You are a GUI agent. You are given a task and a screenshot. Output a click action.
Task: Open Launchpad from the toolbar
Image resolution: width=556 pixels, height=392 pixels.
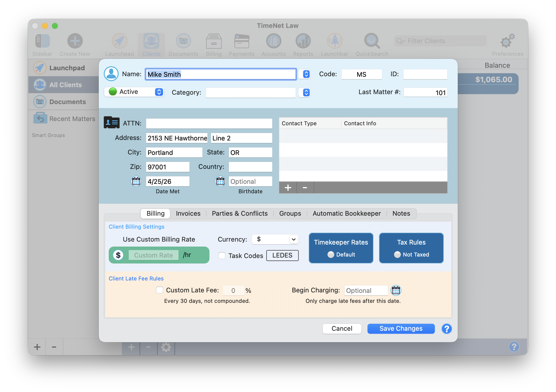pyautogui.click(x=119, y=41)
